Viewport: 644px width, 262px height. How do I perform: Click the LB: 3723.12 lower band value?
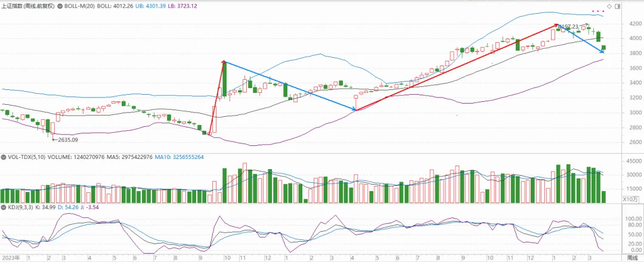click(183, 7)
